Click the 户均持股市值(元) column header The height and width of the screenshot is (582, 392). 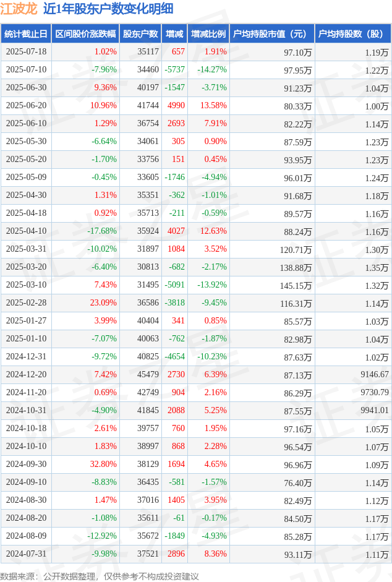[x=272, y=34]
